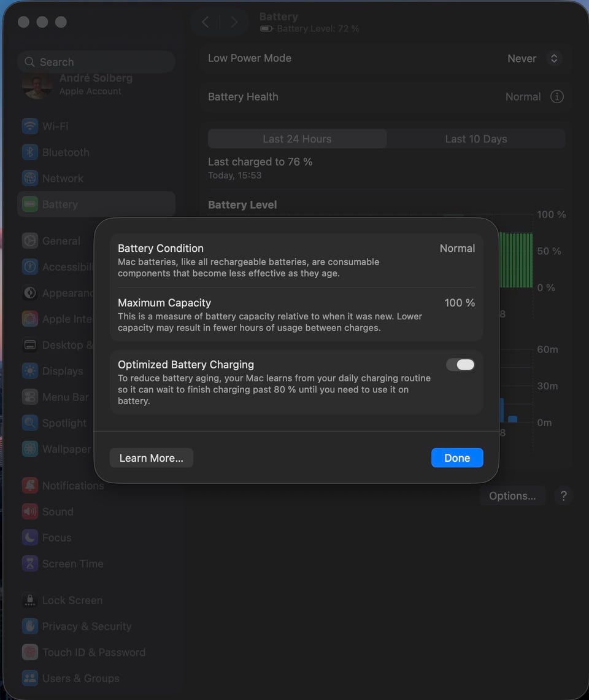Click the Done button

coord(457,457)
